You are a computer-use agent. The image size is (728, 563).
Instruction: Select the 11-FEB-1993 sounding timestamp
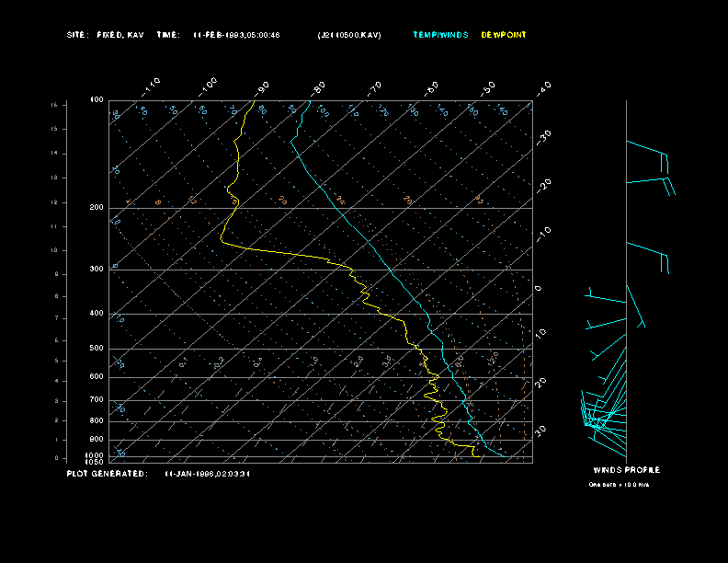point(236,35)
